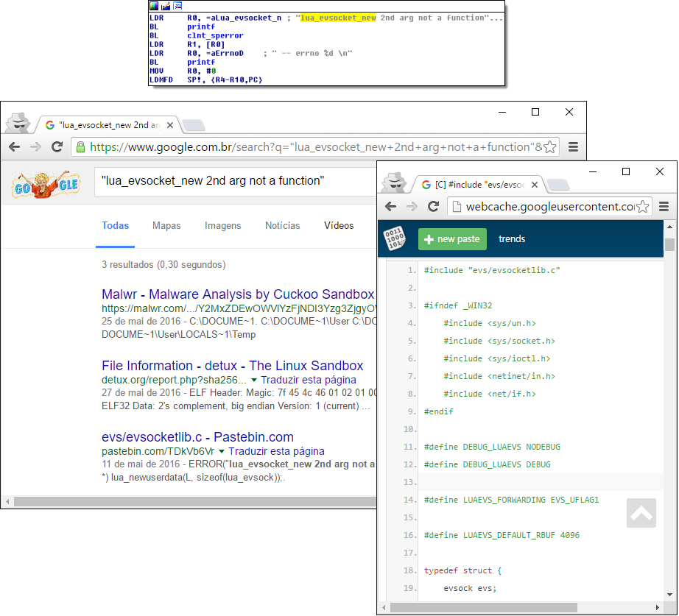Click up arrow of webcache vertical scrollbar
679x616 pixels.
coord(669,227)
